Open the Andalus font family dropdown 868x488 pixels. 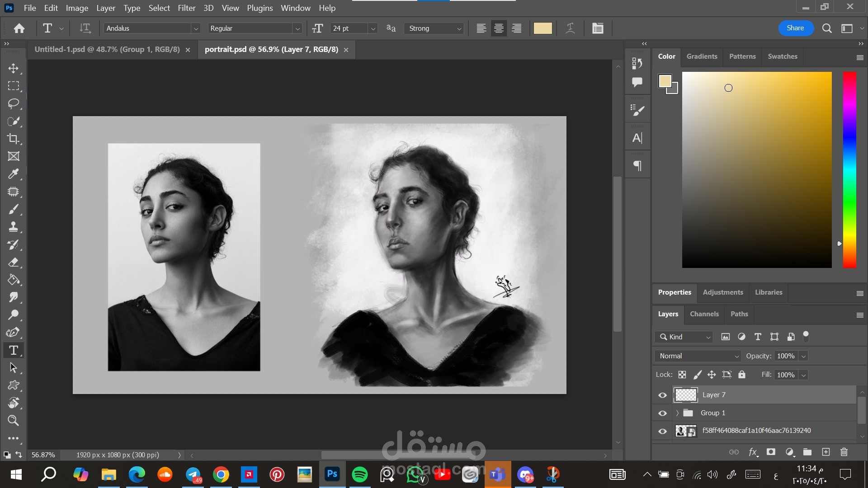pos(196,28)
